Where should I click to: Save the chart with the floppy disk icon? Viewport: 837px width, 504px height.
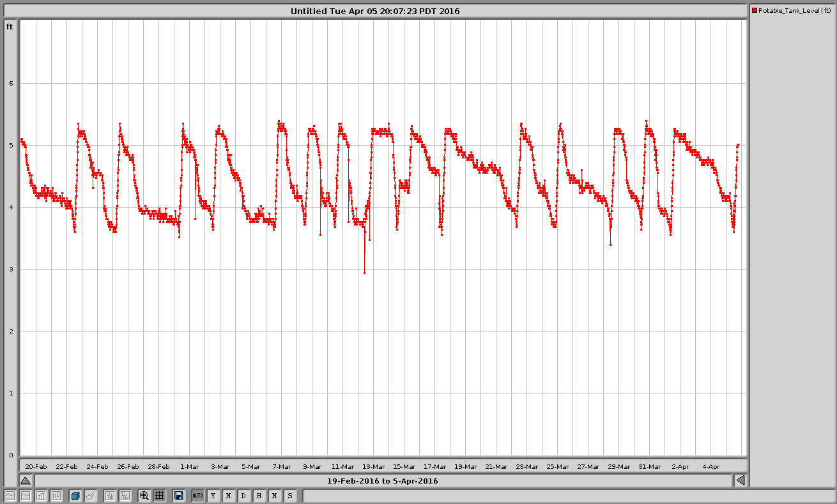pyautogui.click(x=179, y=496)
